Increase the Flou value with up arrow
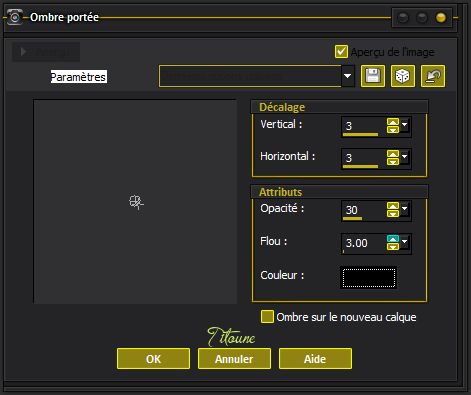 point(393,239)
